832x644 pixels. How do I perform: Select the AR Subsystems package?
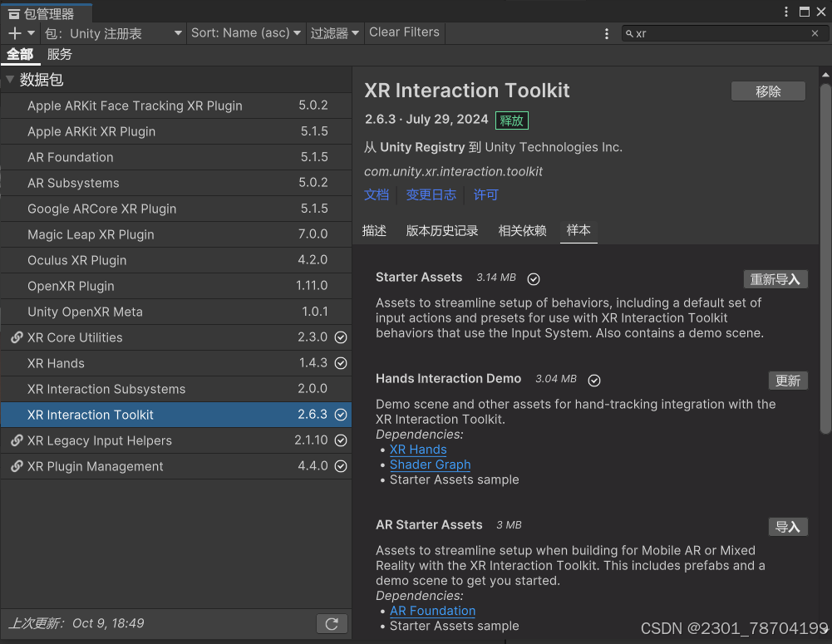[176, 183]
